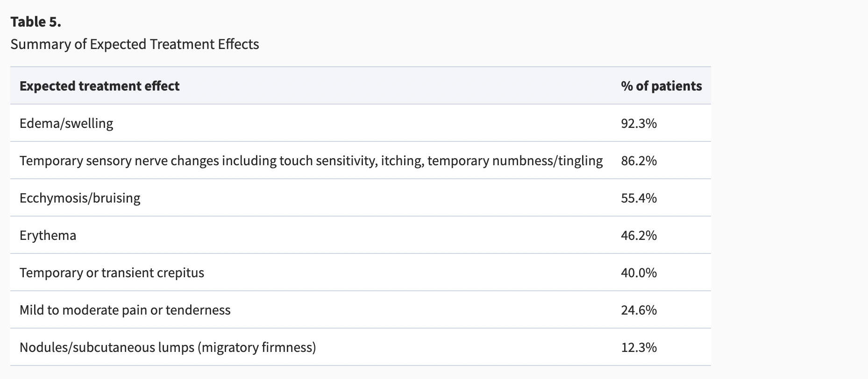Select the 86.2% percentage value
868x379 pixels.
(x=639, y=161)
